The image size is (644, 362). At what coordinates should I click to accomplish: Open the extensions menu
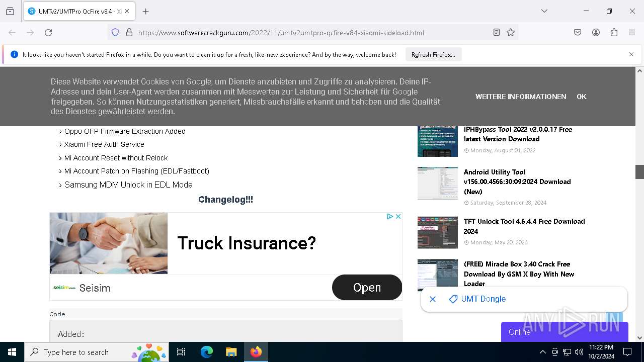point(614,32)
